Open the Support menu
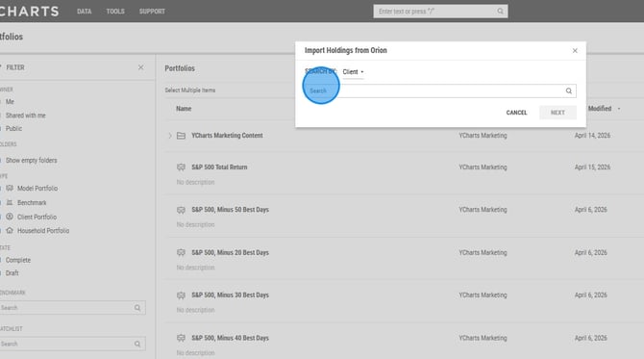This screenshot has width=644, height=359. click(x=152, y=12)
